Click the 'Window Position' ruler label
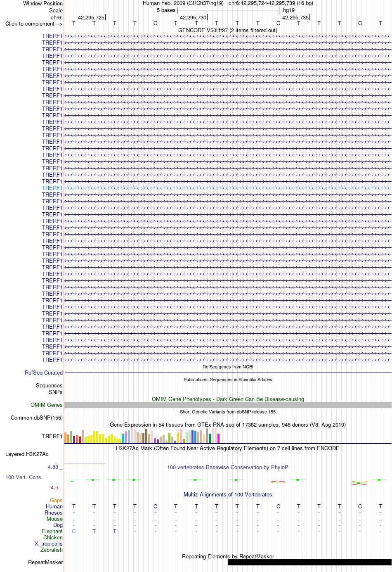Screen dimensions: 392x572 (43, 3)
